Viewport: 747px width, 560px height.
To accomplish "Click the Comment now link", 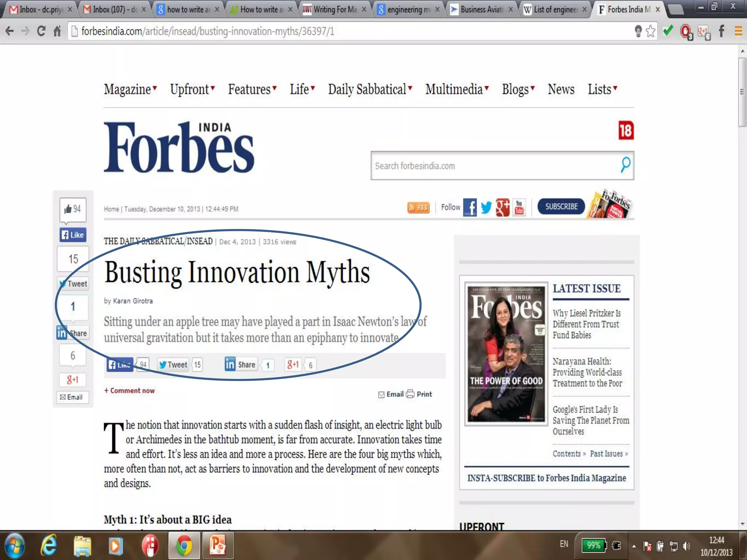I will point(129,390).
